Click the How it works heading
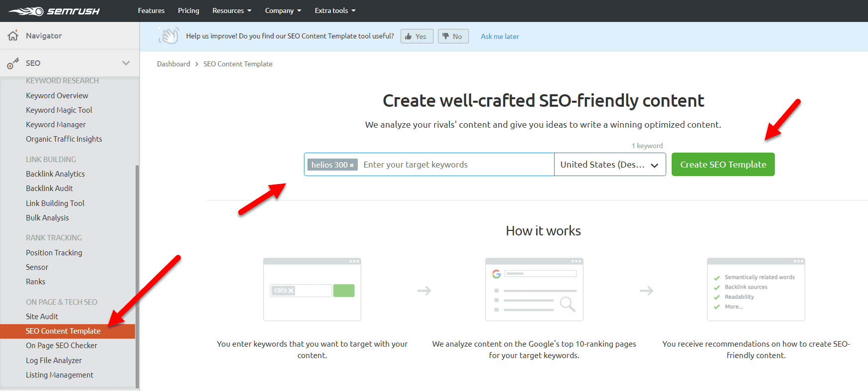Viewport: 868px width, 391px height. (543, 230)
